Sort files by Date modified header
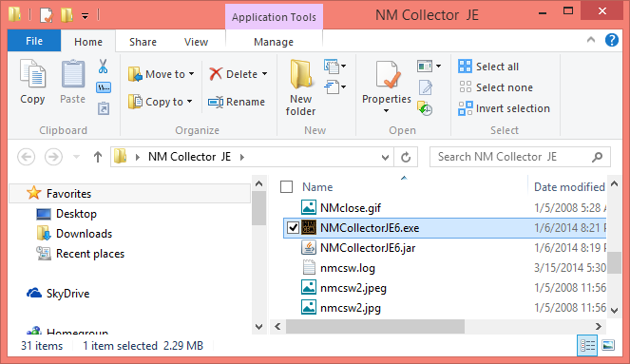The image size is (630, 364). coord(569,187)
